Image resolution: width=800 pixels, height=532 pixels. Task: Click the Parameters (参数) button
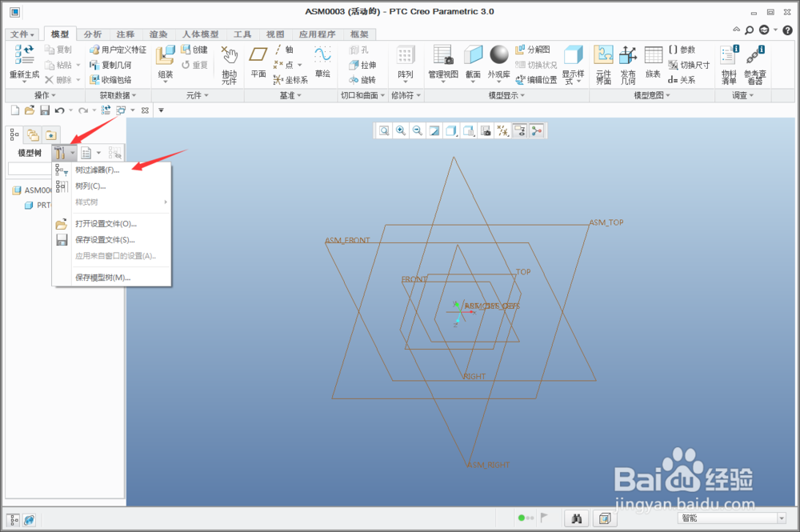(x=682, y=50)
